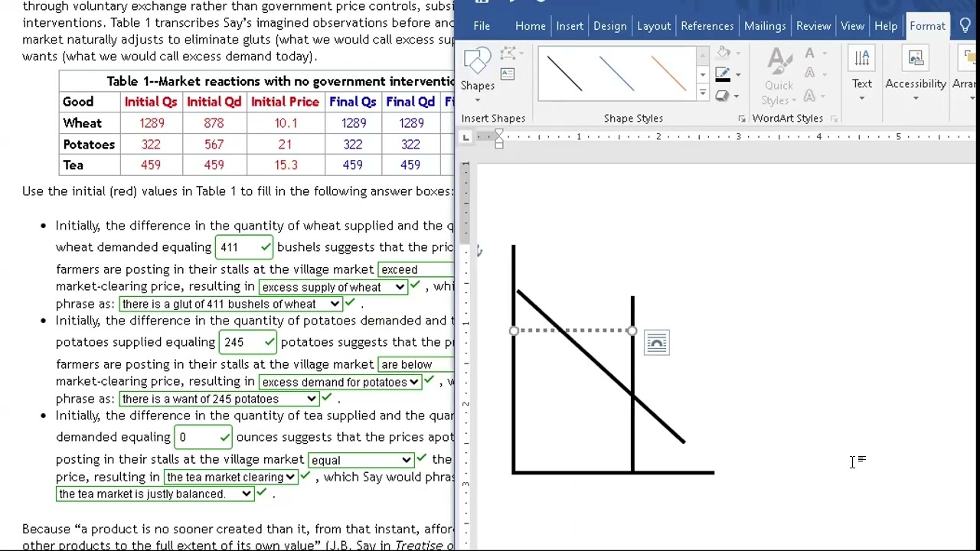Open Shape Styles dialog launcher

pos(741,119)
